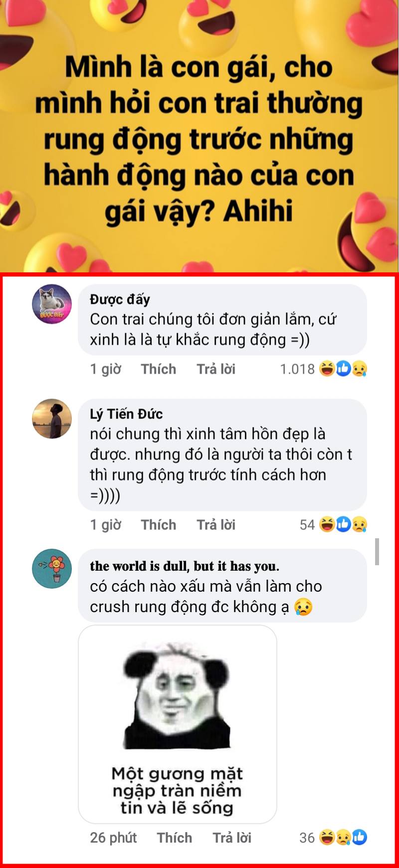Open 'the world is dull, but it has you.' profile
399x868 pixels.
coord(185,566)
